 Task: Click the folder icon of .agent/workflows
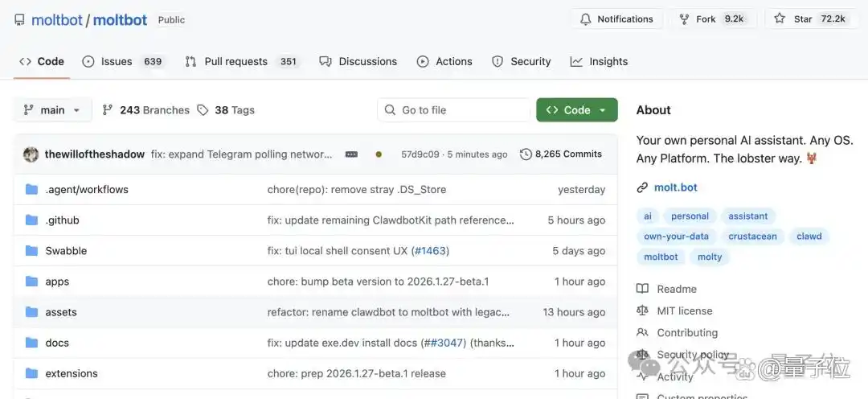31,190
